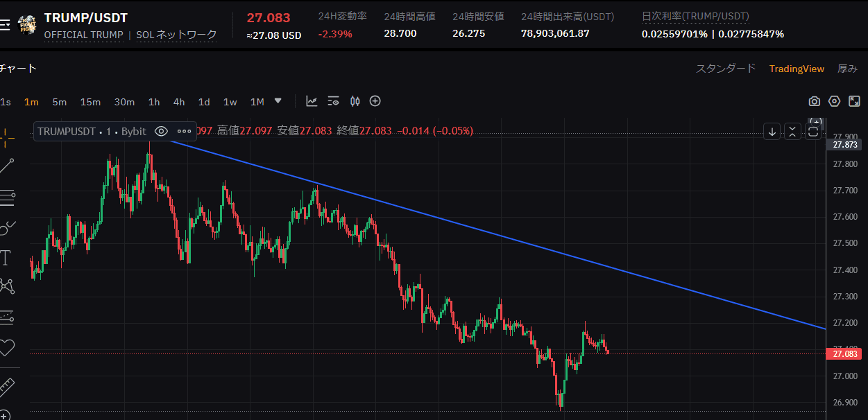Image resolution: width=868 pixels, height=420 pixels.
Task: Expand more timeframes dropdown arrow
Action: point(278,100)
